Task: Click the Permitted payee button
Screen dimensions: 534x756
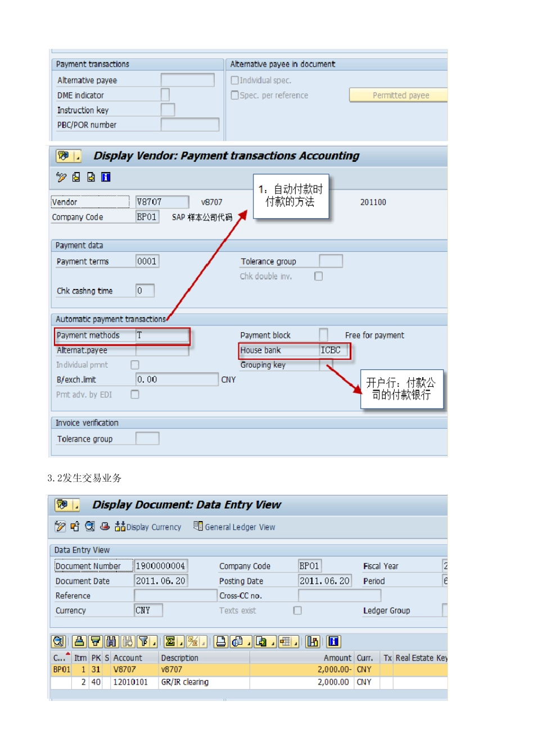Action: click(399, 95)
